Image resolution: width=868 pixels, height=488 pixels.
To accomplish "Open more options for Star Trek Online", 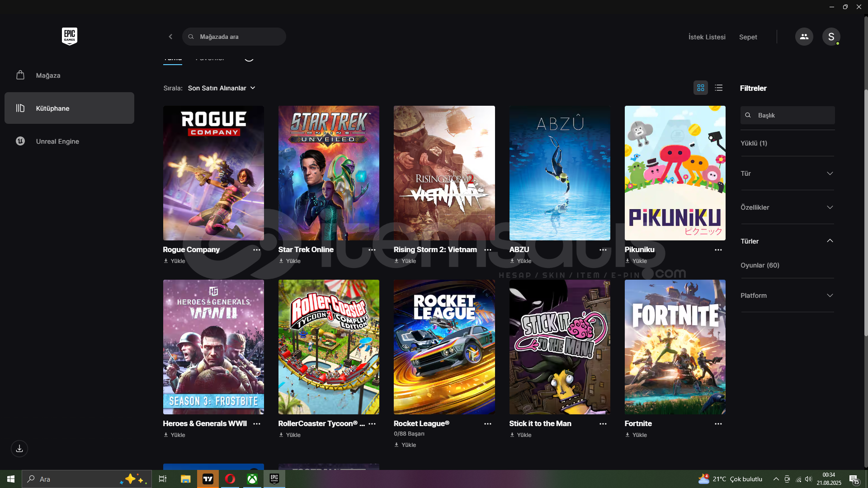I will [372, 250].
